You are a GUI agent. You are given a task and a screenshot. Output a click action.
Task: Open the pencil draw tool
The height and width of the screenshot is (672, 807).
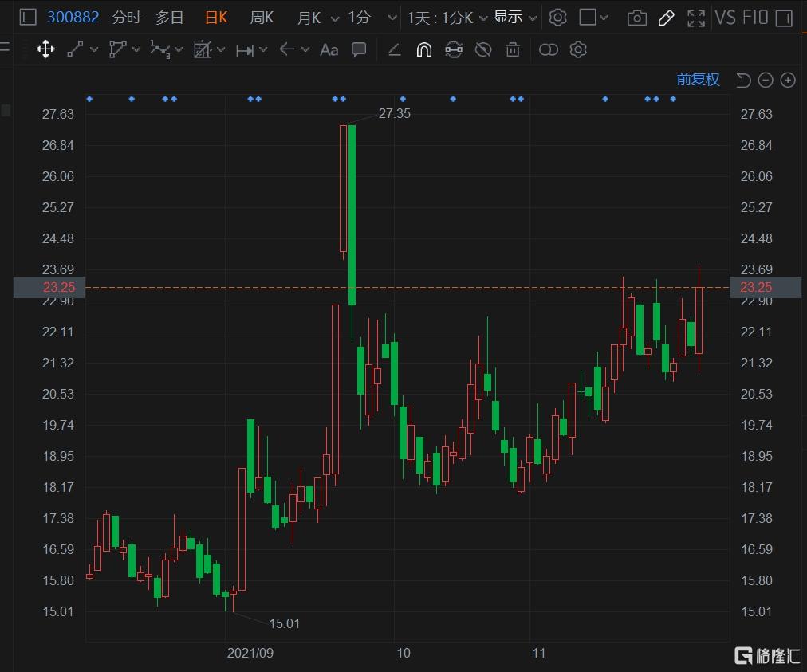click(x=666, y=18)
